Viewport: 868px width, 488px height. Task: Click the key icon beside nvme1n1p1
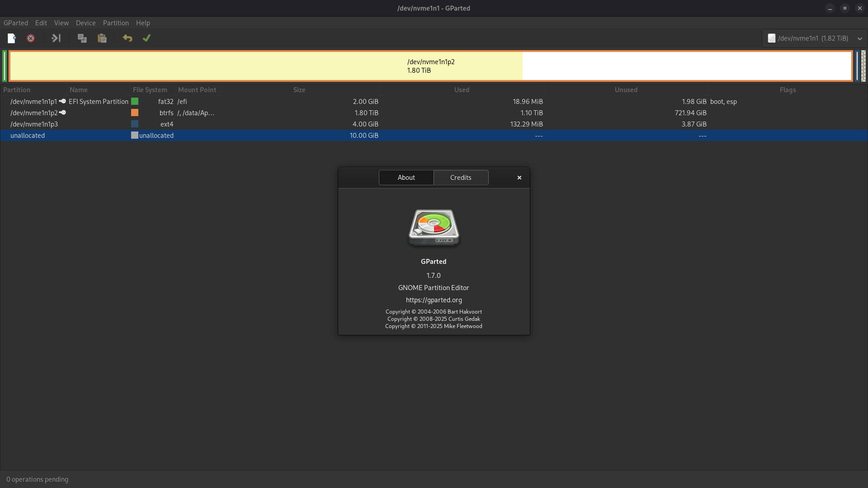point(62,101)
